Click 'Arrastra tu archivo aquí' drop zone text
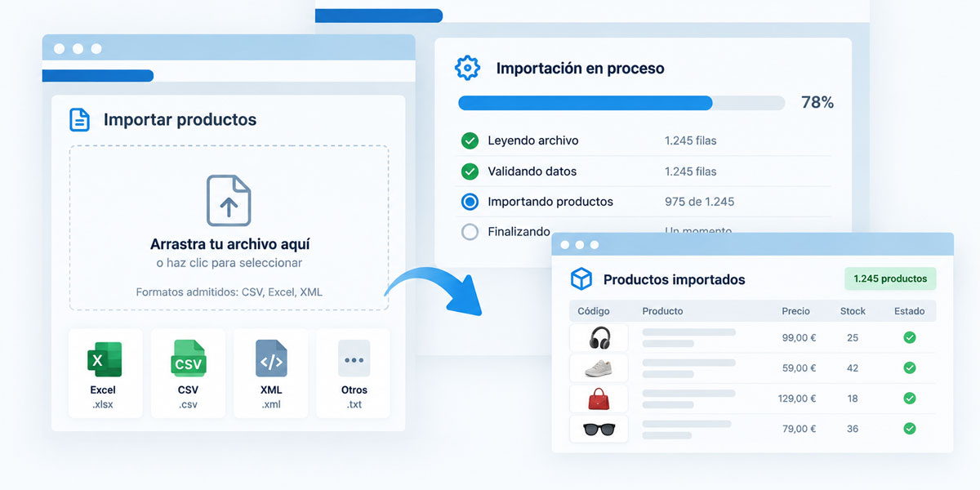 pos(229,244)
